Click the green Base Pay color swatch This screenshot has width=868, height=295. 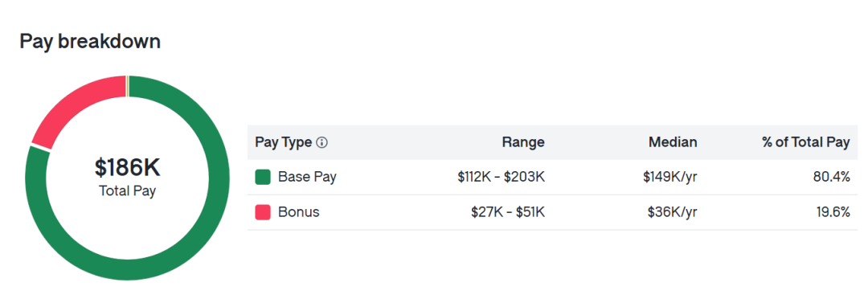coord(262,177)
